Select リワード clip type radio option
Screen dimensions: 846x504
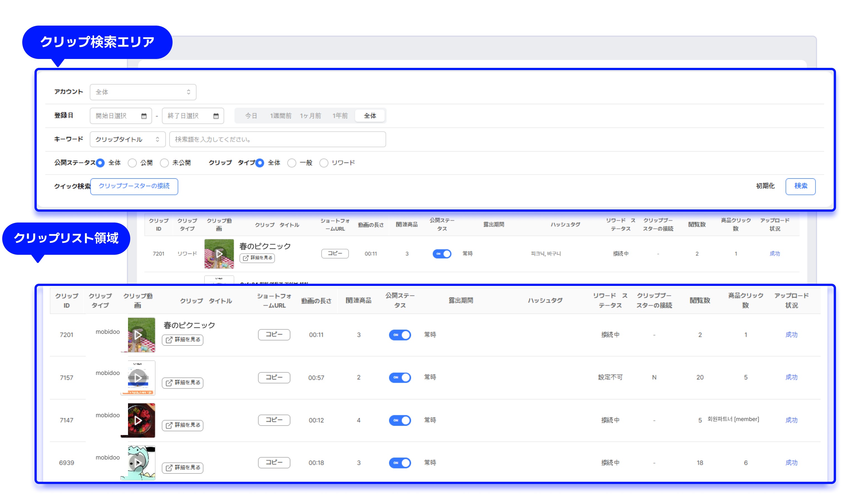point(324,163)
